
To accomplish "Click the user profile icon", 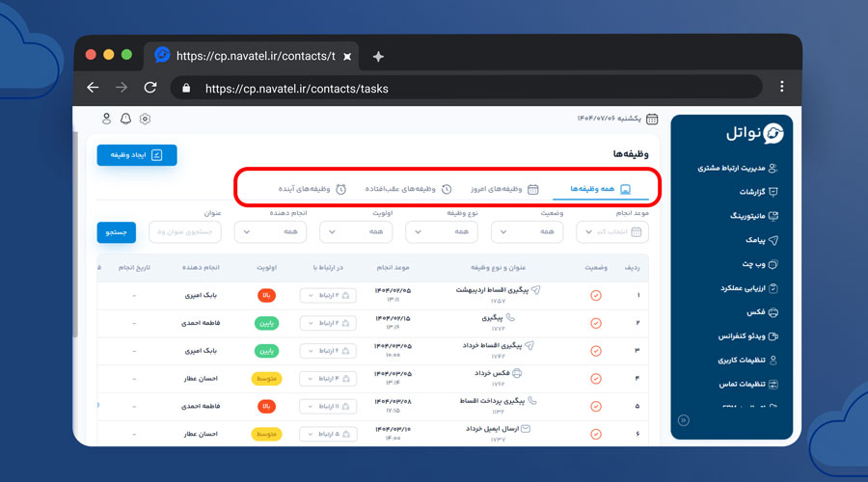I will (x=106, y=119).
